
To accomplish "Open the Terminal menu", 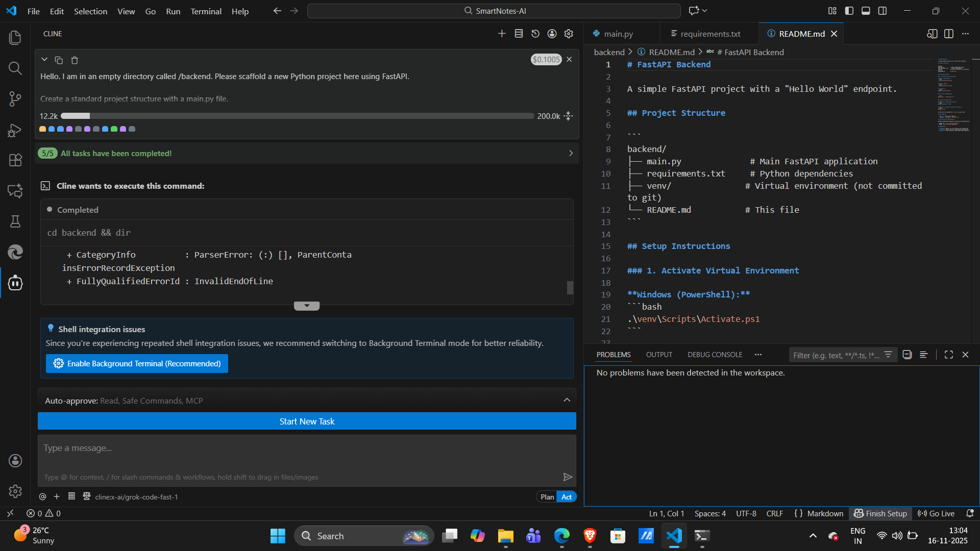I will click(x=206, y=11).
